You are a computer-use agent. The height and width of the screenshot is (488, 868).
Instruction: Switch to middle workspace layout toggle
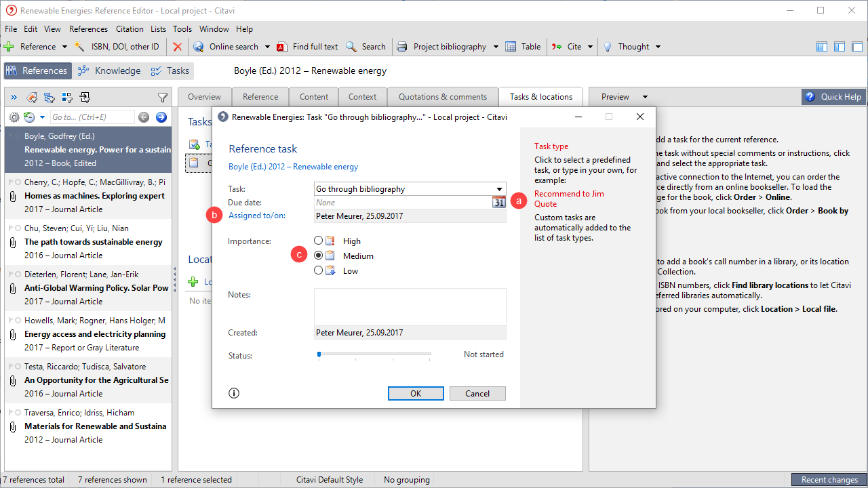(840, 47)
